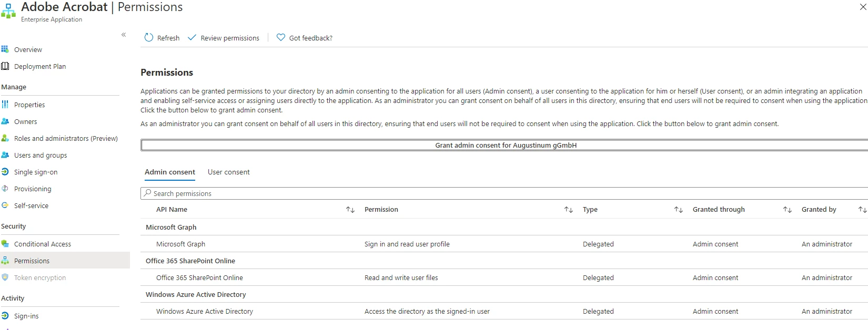Click the Adobe Acrobat enterprise application icon
The height and width of the screenshot is (330, 868).
[8, 12]
